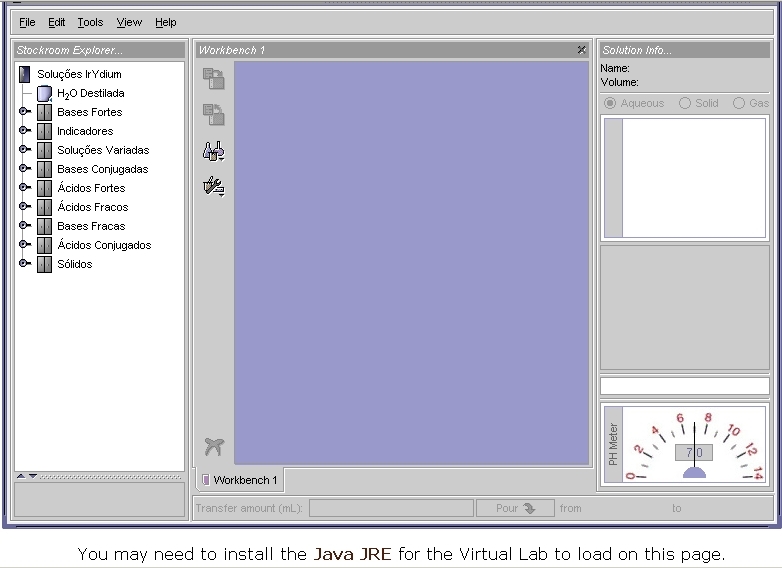Open the lab tools wrench icon

(213, 186)
